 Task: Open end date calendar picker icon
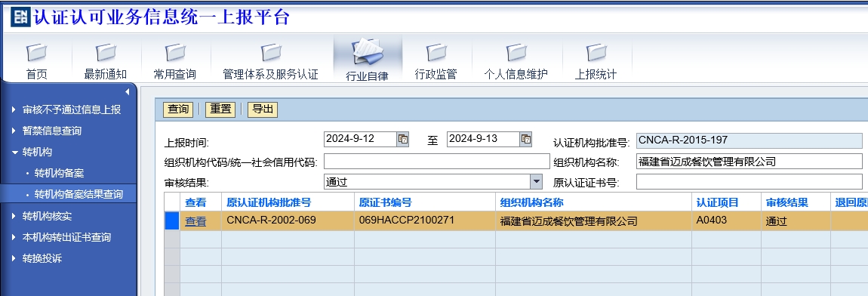click(526, 139)
